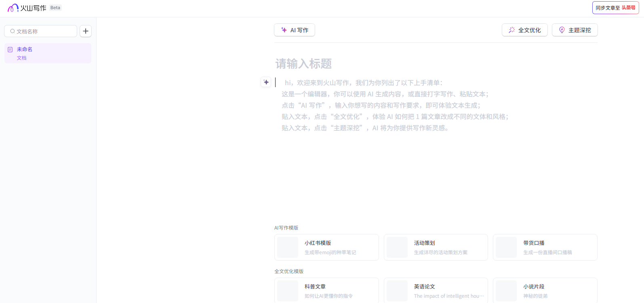Click the 小红书模版 template thumbnail icon
The width and height of the screenshot is (644, 303).
tap(288, 247)
